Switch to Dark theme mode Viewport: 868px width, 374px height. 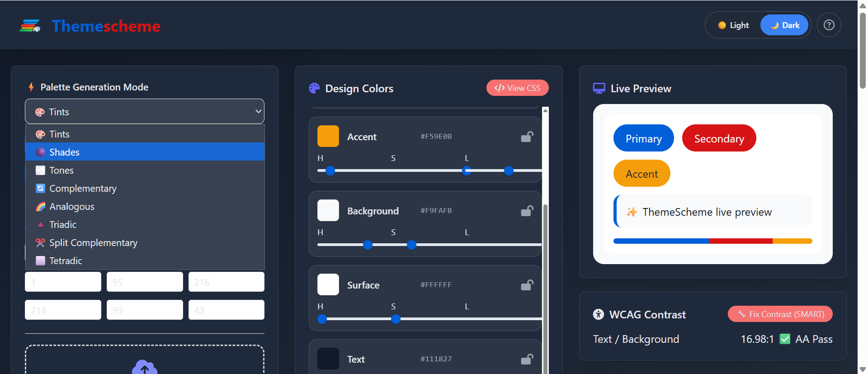click(x=784, y=25)
